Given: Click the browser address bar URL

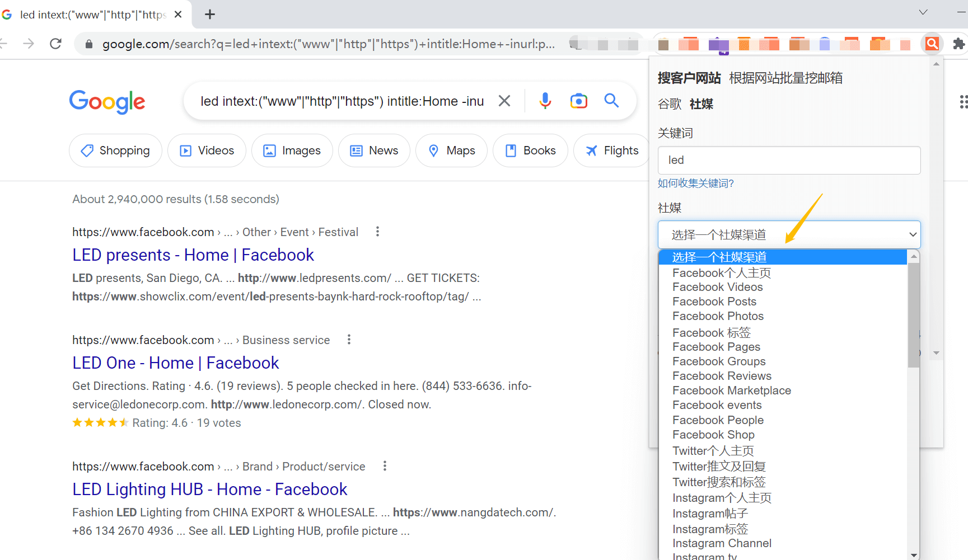Looking at the screenshot, I should (329, 44).
